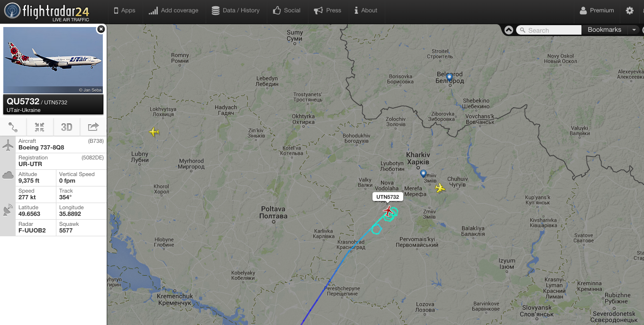Click the center-on-aircraft arrows icon
Screen dimensions: 644x325
tap(40, 127)
